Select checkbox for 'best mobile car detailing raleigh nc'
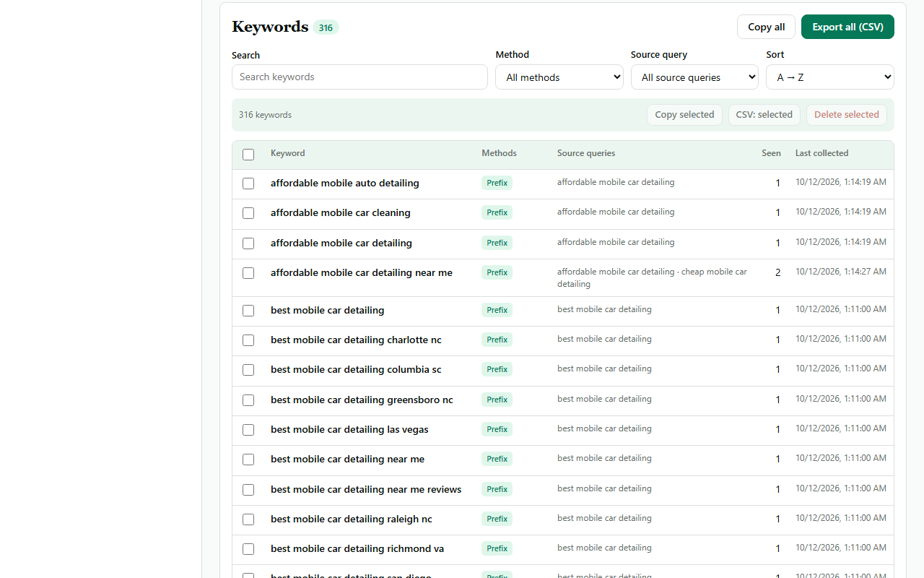The height and width of the screenshot is (578, 924). [x=248, y=519]
